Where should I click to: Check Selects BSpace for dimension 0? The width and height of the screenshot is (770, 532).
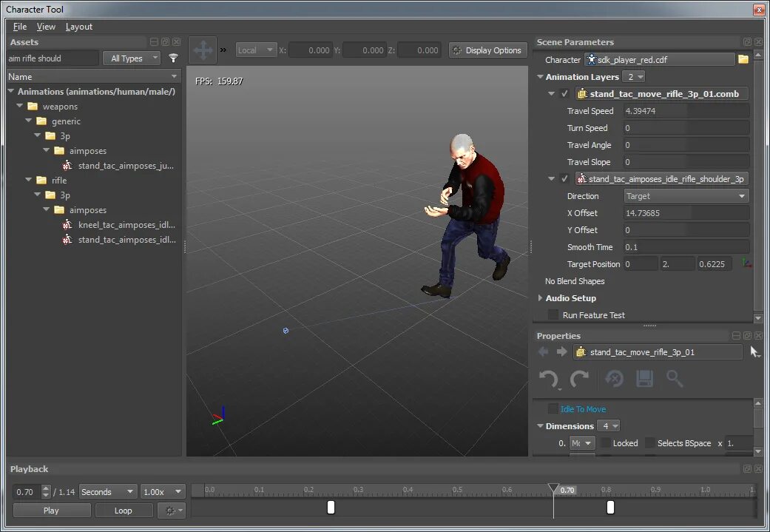click(649, 443)
